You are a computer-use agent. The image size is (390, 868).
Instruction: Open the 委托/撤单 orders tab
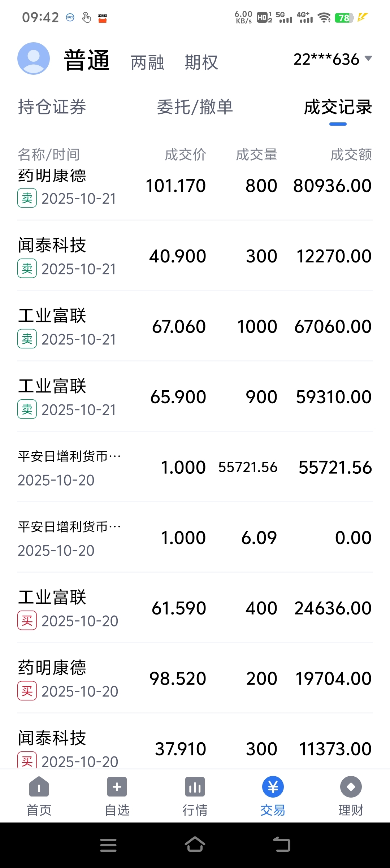click(x=195, y=107)
